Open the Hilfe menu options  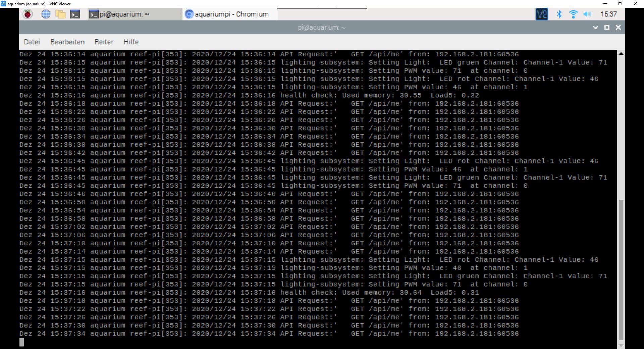tap(131, 42)
